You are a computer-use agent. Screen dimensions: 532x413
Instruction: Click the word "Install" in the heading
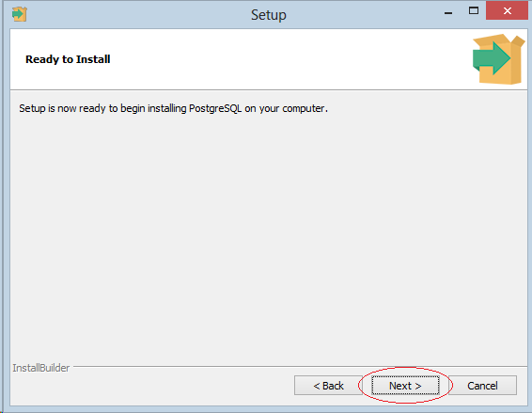(x=93, y=59)
